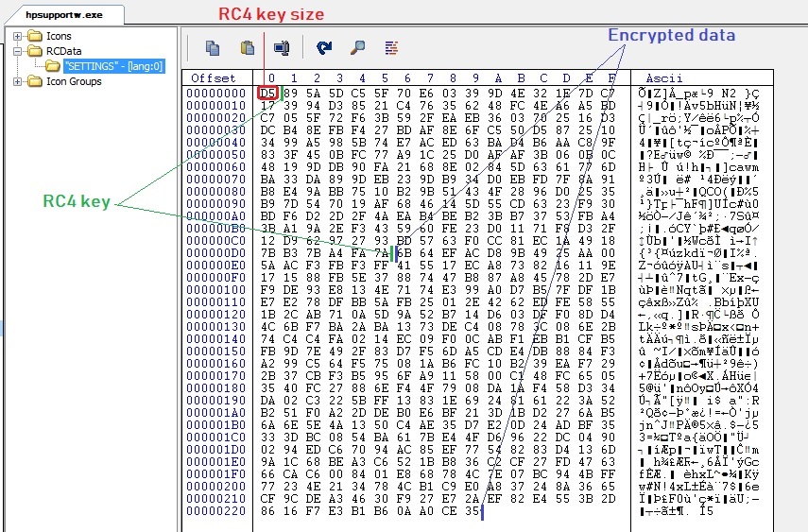Click hex byte 7A in row 000000D0
The height and width of the screenshot is (532, 808).
click(x=382, y=253)
